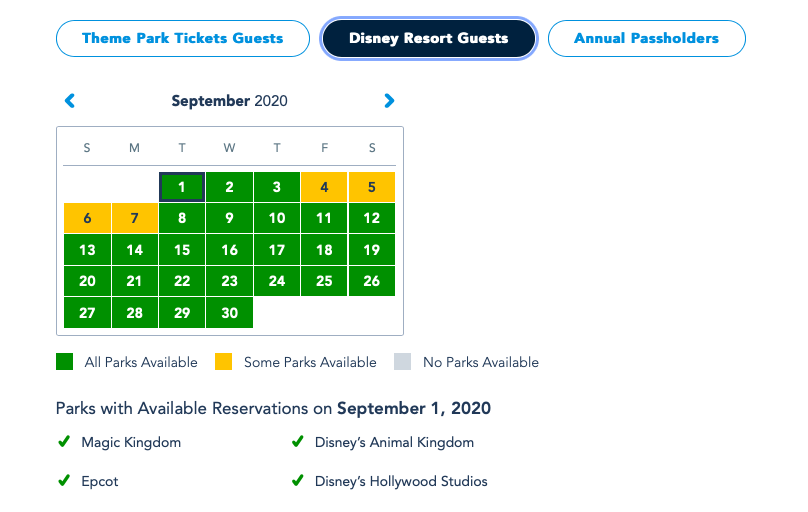Viewport: 808px width, 512px height.
Task: Choose September 7 on the calendar
Action: (135, 218)
